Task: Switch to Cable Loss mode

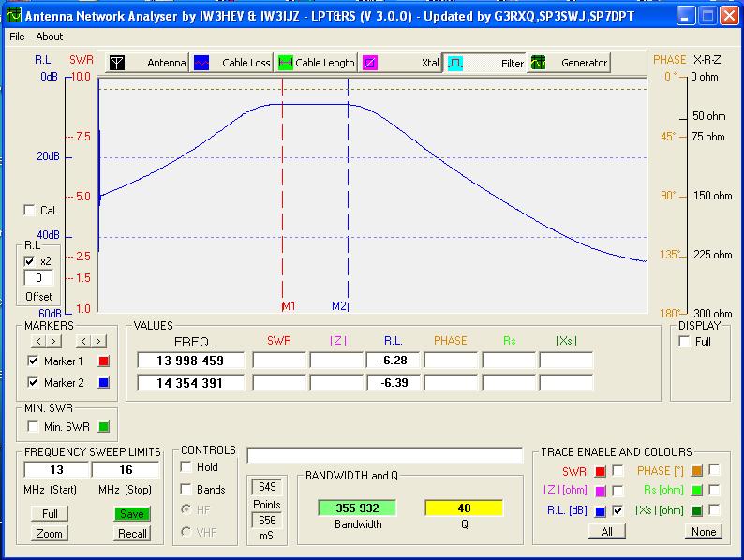Action: 232,63
